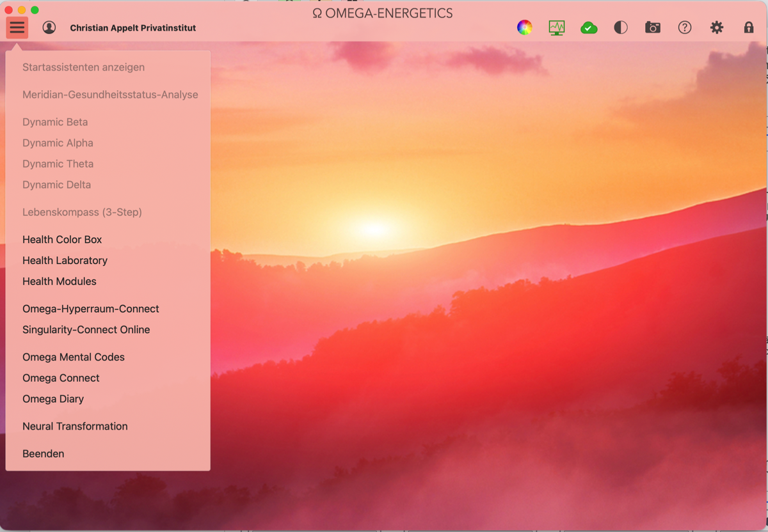The height and width of the screenshot is (532, 768).
Task: Open help via question mark icon
Action: click(x=685, y=27)
